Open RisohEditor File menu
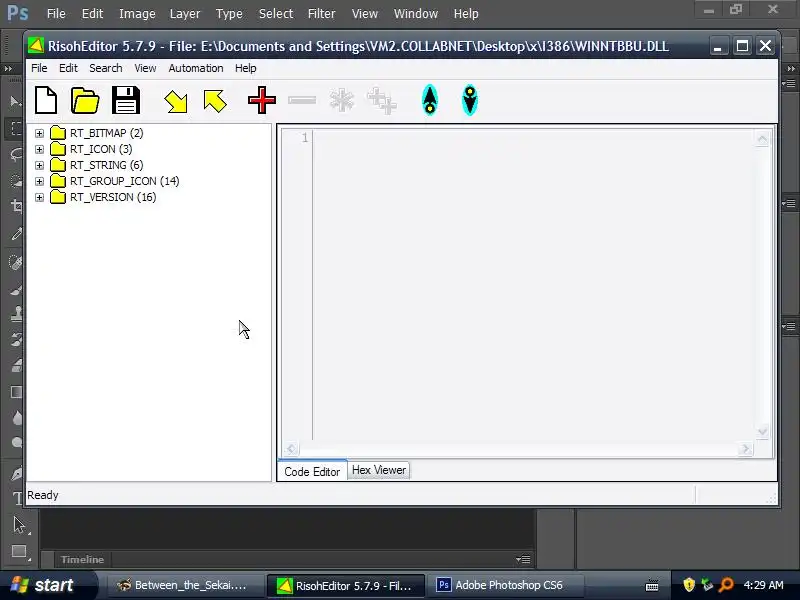The width and height of the screenshot is (800, 600). pos(39,68)
